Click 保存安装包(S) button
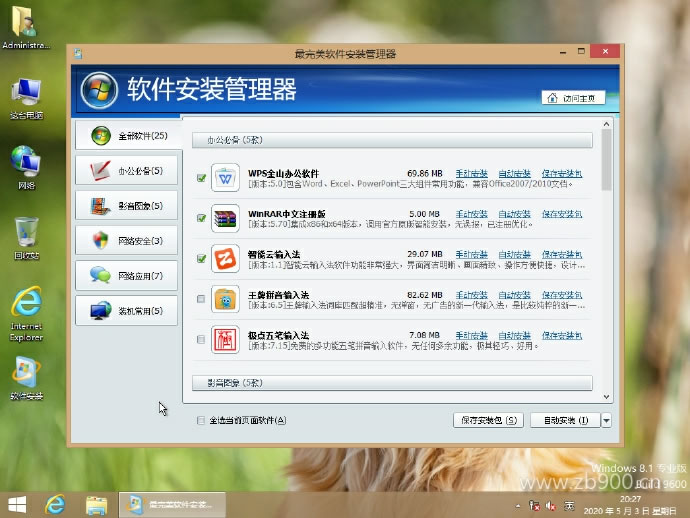Viewport: 690px width, 518px height. [488, 420]
